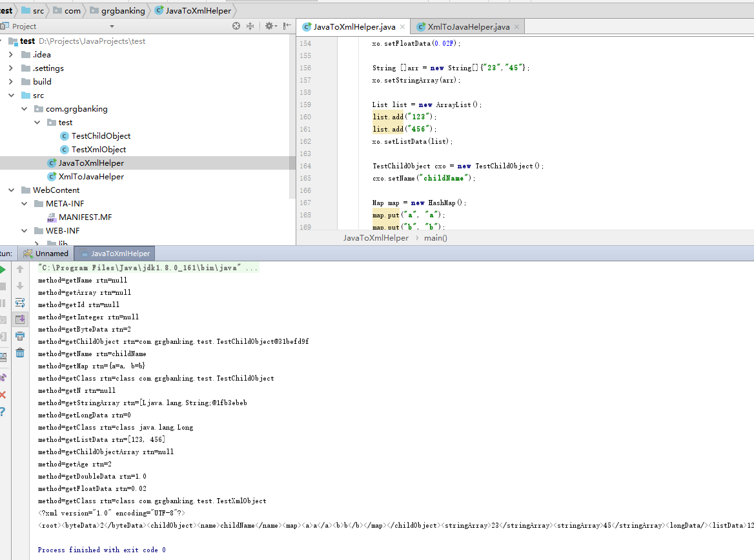Click the xml version declaration output line
754x560 pixels.
point(112,513)
